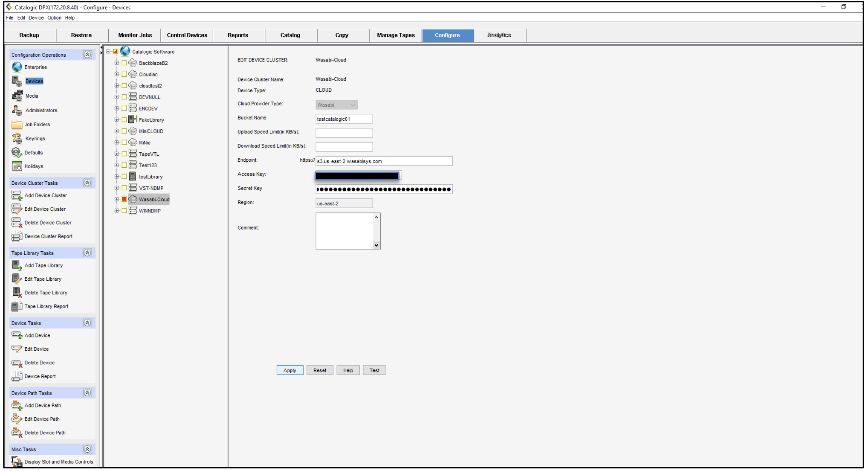868x471 pixels.
Task: Open the Administrators icon
Action: 17,110
